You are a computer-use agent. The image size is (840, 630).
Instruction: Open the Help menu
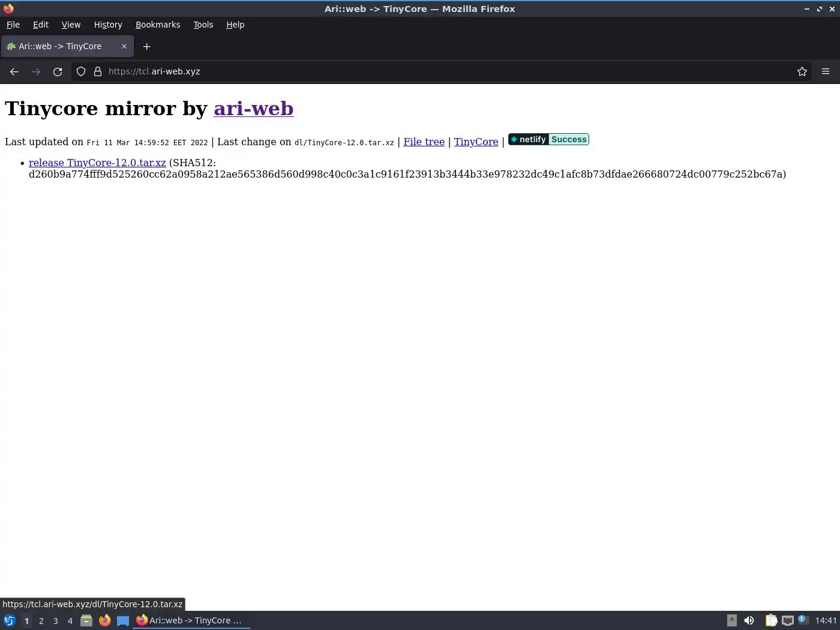pyautogui.click(x=235, y=25)
